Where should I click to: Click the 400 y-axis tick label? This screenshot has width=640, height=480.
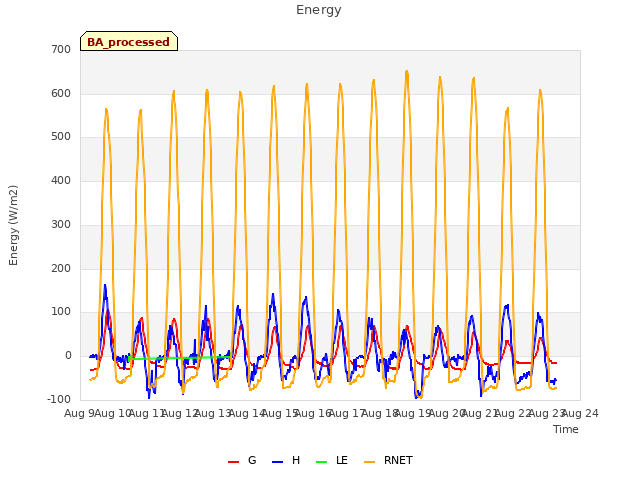(61, 180)
